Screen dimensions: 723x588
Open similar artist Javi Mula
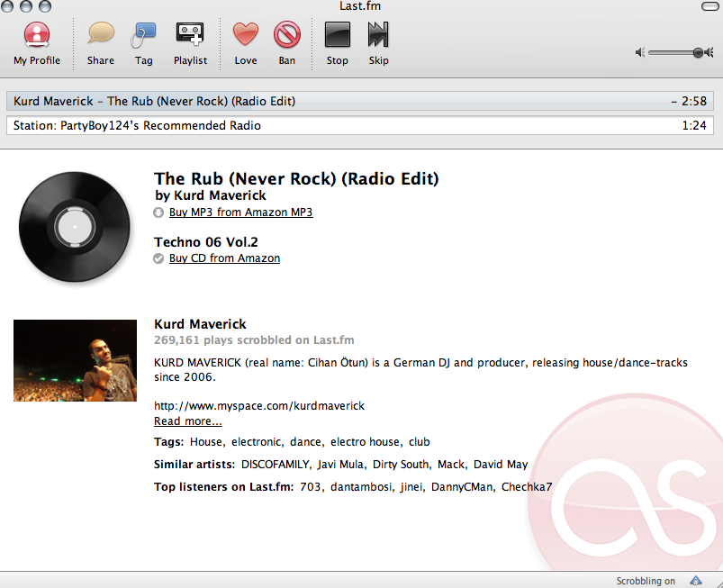pos(340,465)
